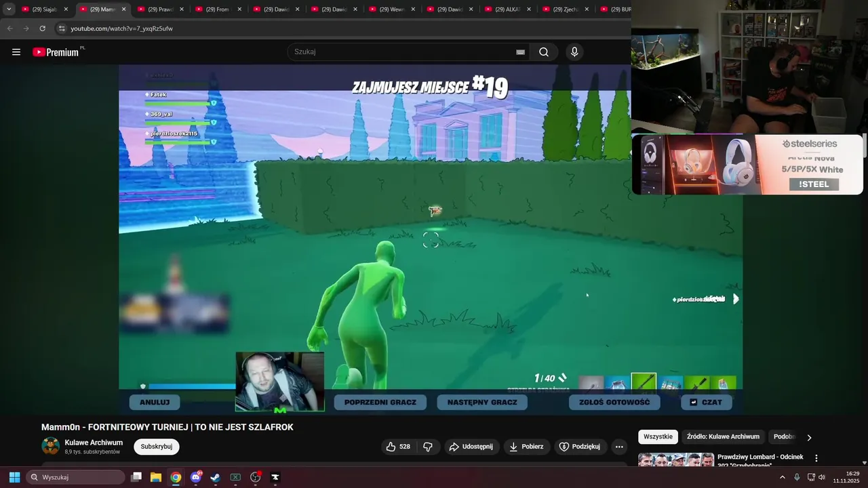Viewport: 868px width, 488px height.
Task: Click the Subskrybuj button
Action: [x=157, y=447]
